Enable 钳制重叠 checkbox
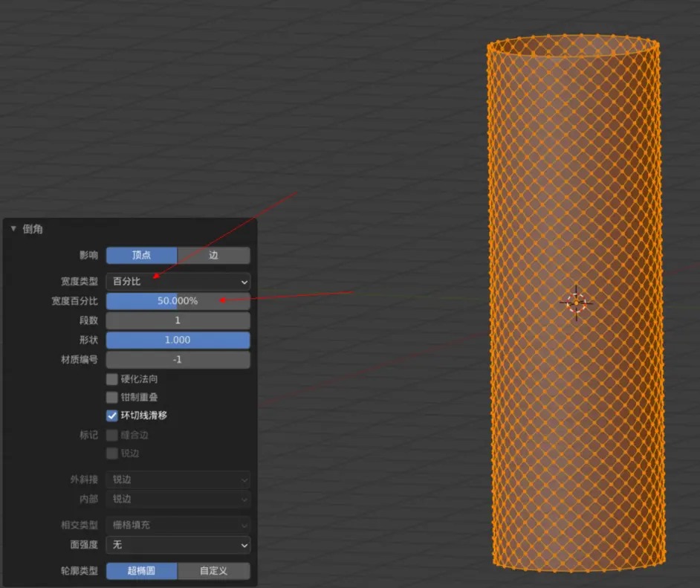The image size is (700, 588). [112, 397]
